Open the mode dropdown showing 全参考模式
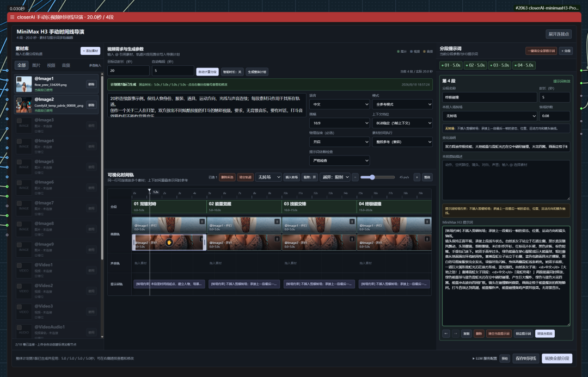Viewport: 588px width, 377px height. [x=402, y=104]
